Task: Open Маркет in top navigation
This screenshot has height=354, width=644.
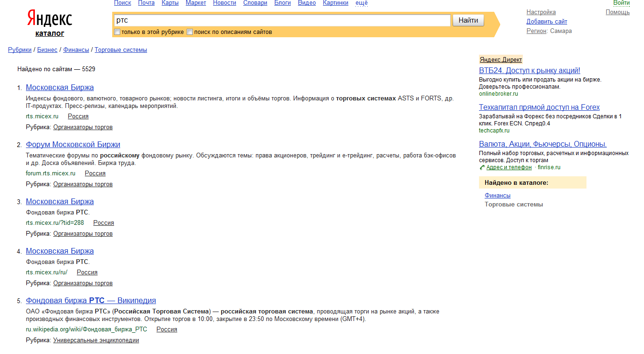Action: coord(196,3)
